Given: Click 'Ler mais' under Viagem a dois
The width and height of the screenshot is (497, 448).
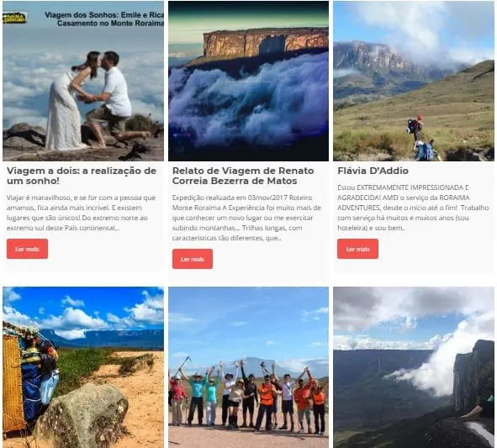Looking at the screenshot, I should [x=27, y=249].
